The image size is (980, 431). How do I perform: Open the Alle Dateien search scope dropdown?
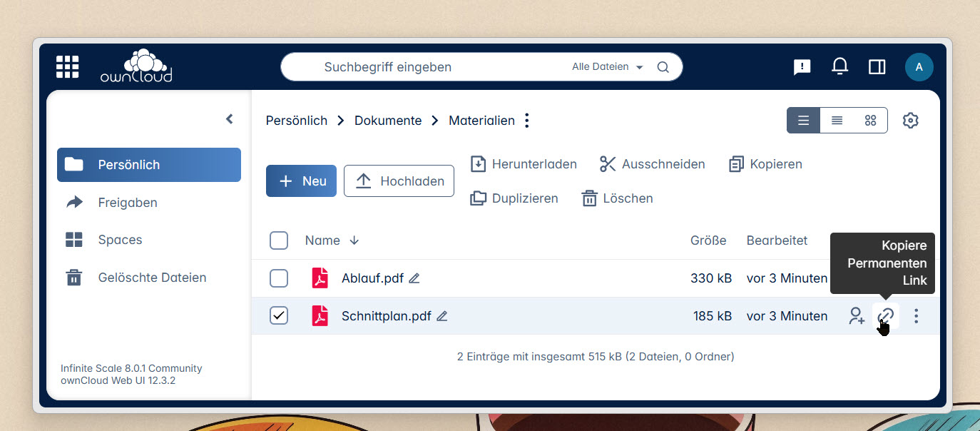[x=608, y=67]
